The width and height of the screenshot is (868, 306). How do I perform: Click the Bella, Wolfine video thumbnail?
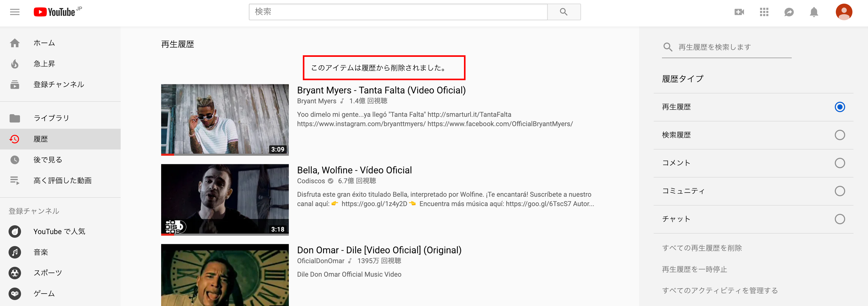[225, 200]
